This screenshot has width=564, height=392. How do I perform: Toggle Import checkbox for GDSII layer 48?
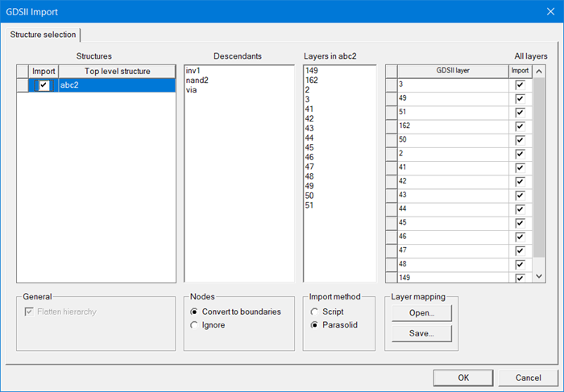pyautogui.click(x=520, y=265)
